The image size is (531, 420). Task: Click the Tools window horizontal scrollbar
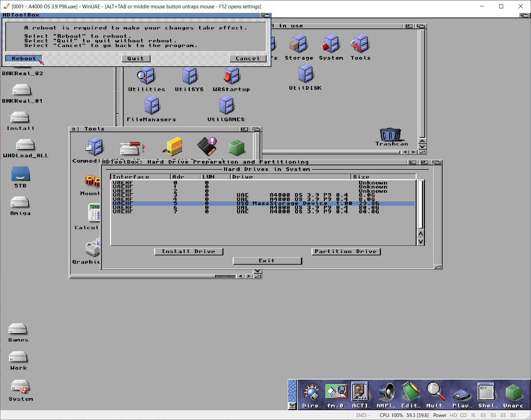[153, 276]
